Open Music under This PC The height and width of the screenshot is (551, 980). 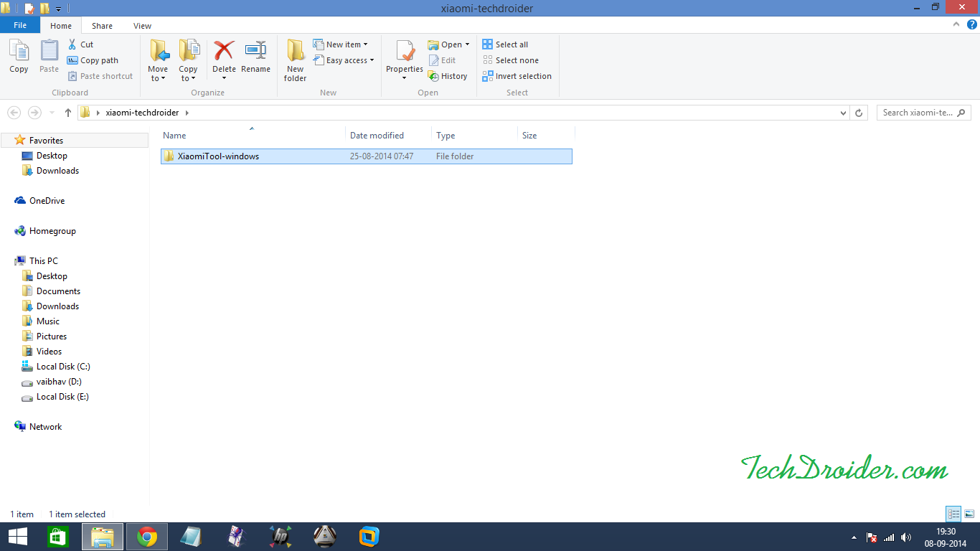(x=48, y=321)
